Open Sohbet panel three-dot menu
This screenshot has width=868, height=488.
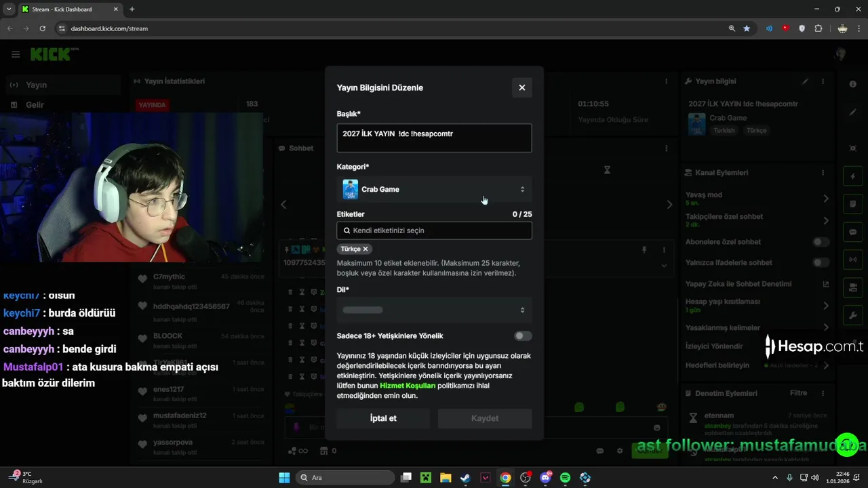667,148
